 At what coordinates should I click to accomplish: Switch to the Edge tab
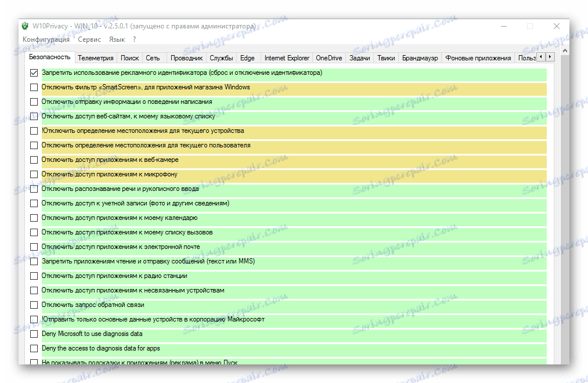pyautogui.click(x=247, y=58)
